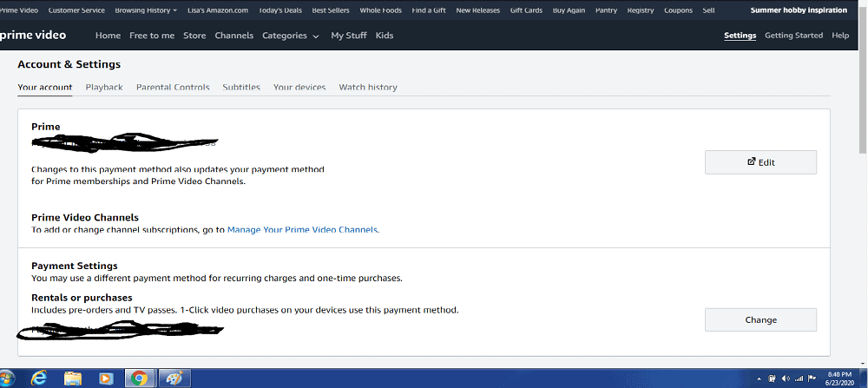Image resolution: width=868 pixels, height=388 pixels.
Task: Open the Categories dropdown menu
Action: 291,36
